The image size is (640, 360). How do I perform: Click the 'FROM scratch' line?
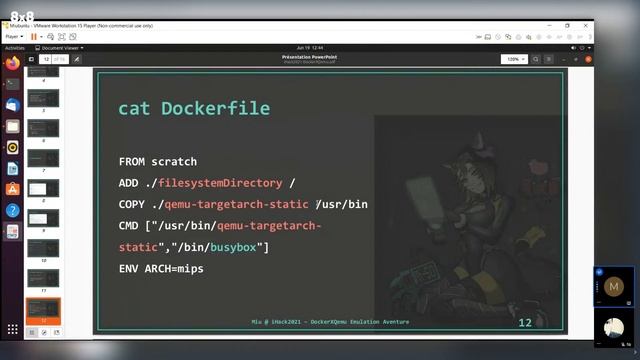click(x=158, y=162)
